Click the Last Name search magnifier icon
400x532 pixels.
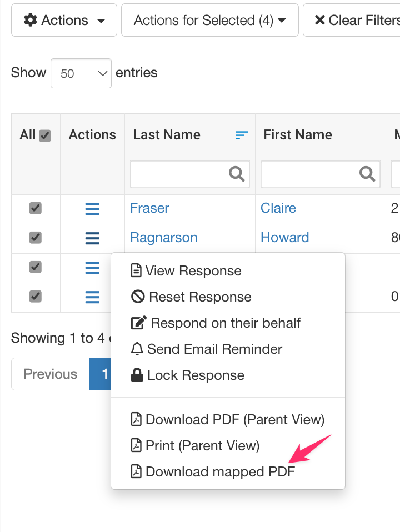(x=237, y=174)
